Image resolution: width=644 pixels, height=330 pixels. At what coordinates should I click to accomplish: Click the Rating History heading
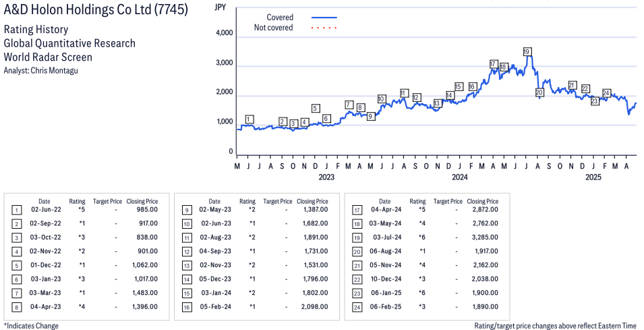point(36,30)
